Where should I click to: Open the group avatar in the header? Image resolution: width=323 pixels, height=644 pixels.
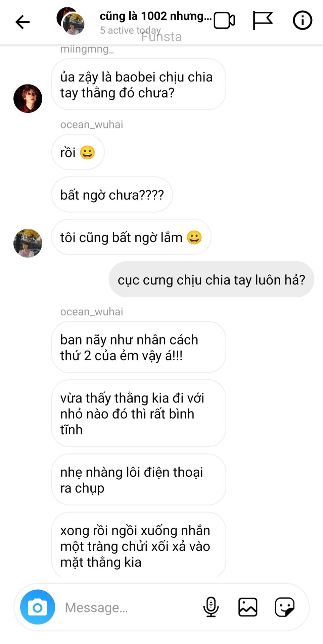pyautogui.click(x=71, y=21)
